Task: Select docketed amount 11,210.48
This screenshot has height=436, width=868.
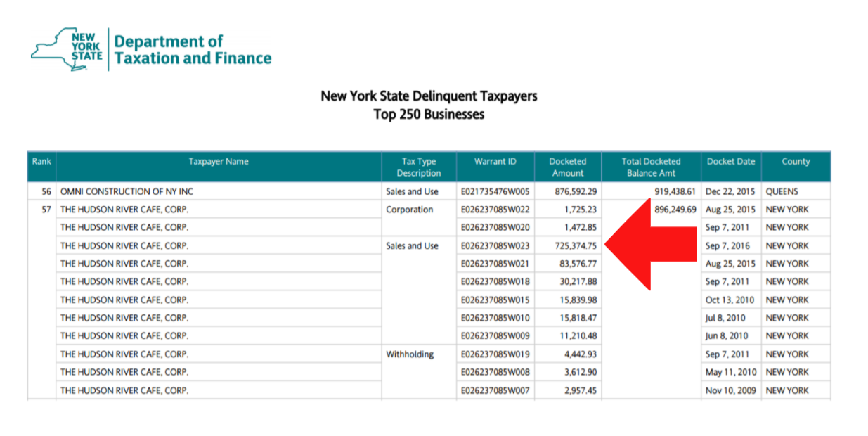Action: (x=578, y=336)
